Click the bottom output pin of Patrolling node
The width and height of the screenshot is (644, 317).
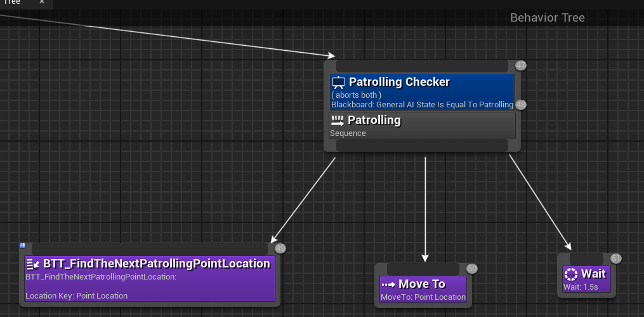pos(422,145)
